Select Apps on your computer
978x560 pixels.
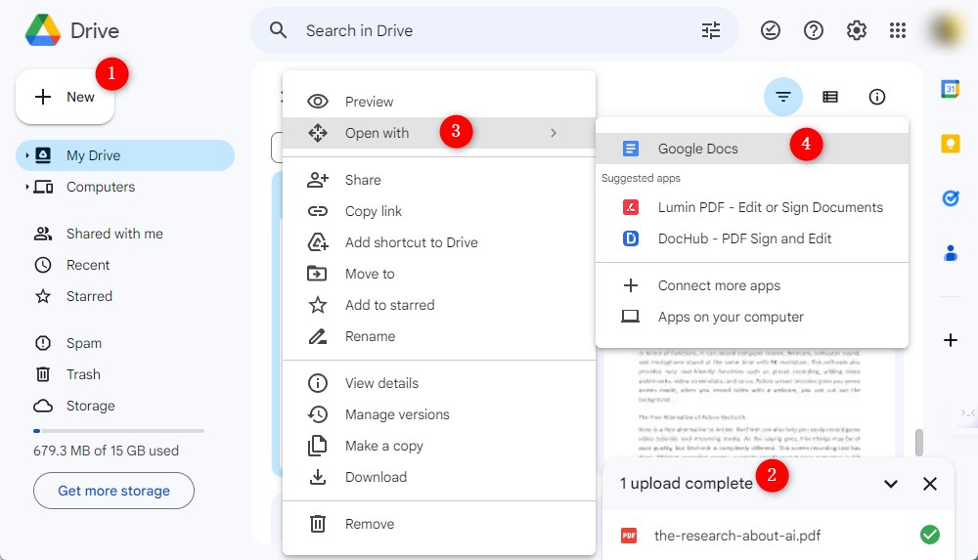(752, 317)
